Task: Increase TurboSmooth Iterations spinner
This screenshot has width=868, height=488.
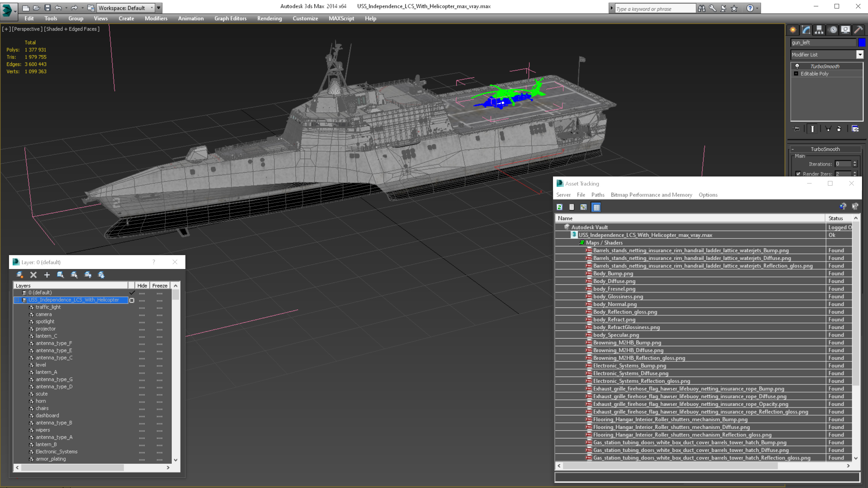Action: tap(855, 162)
